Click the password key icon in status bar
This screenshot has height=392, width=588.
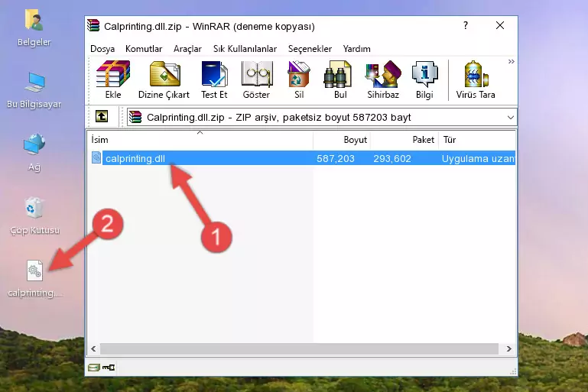[x=109, y=368]
